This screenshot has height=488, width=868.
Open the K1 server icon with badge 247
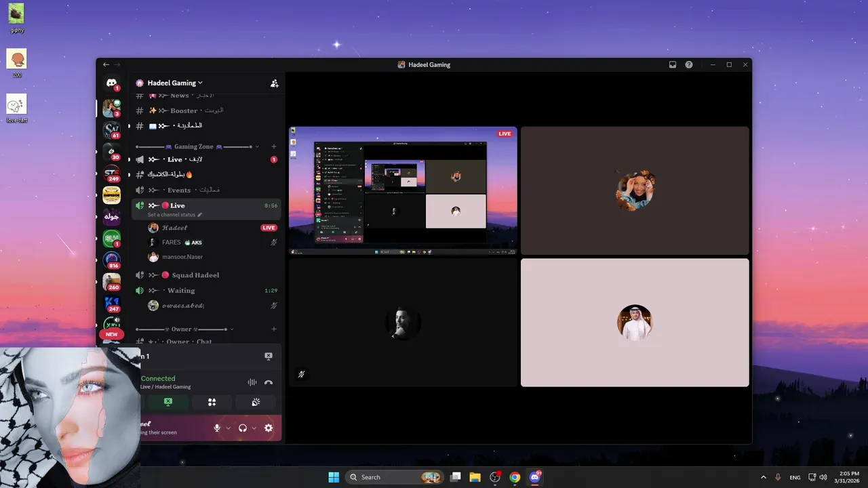111,304
